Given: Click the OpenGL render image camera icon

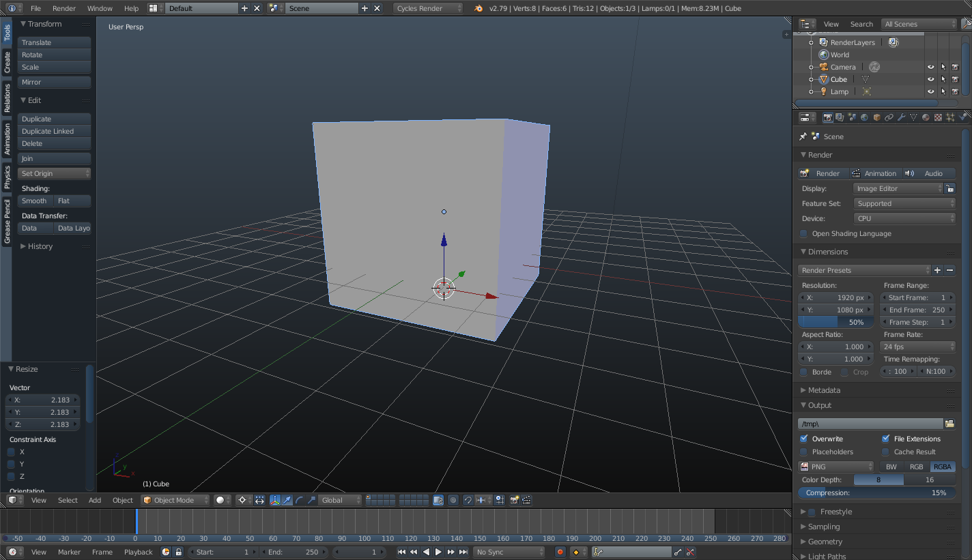Looking at the screenshot, I should (514, 500).
